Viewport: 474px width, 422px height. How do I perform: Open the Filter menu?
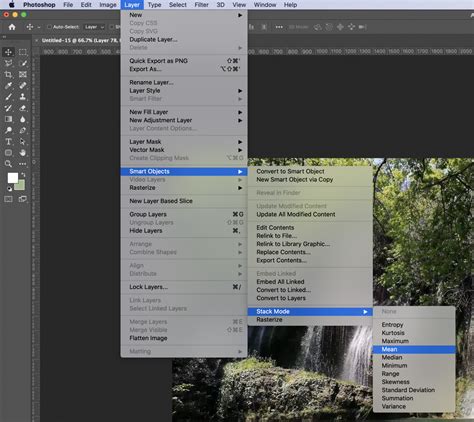pyautogui.click(x=201, y=5)
